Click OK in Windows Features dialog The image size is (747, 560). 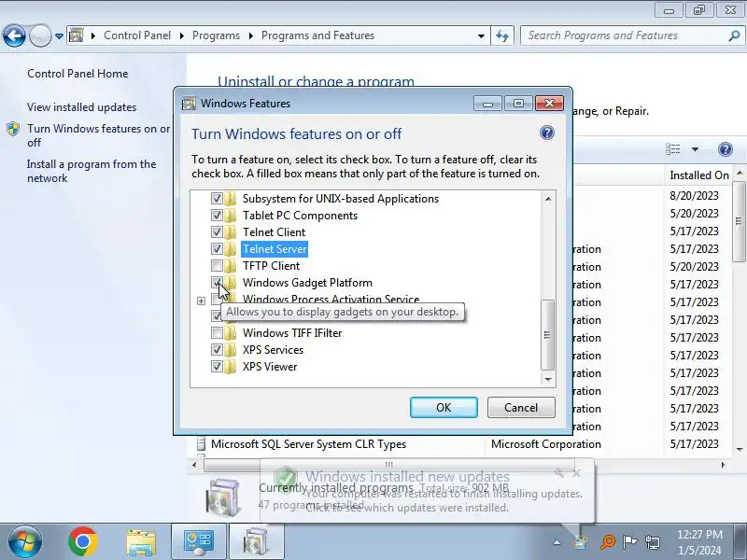click(444, 408)
